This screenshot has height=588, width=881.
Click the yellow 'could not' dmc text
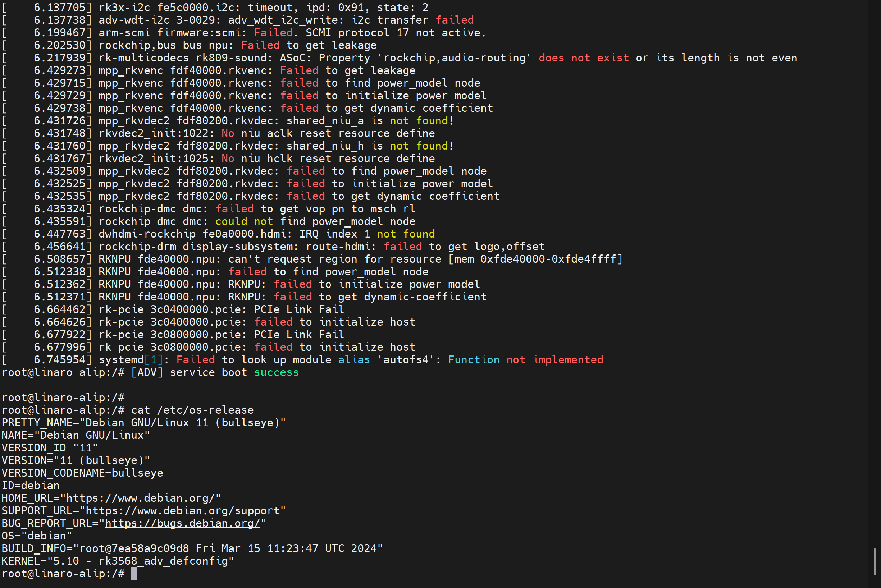(x=244, y=221)
